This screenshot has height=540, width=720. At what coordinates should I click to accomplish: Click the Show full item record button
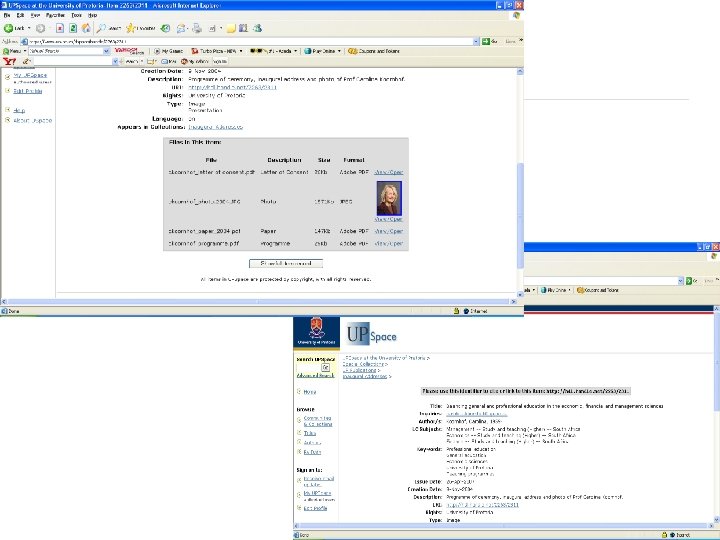[286, 264]
